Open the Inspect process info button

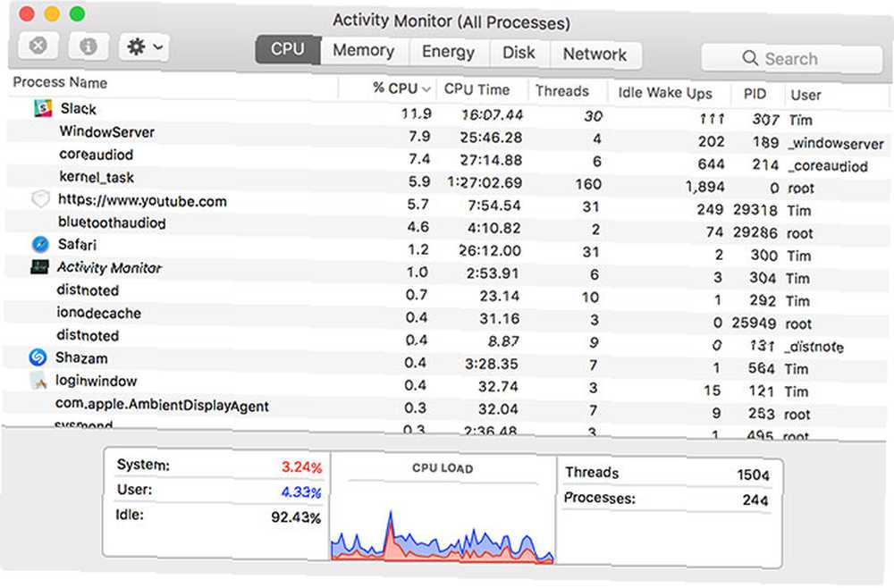click(89, 46)
